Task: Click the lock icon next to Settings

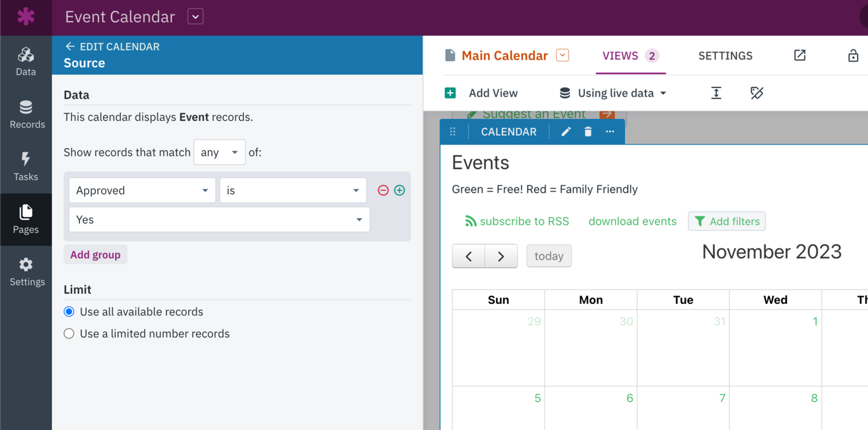Action: point(853,56)
